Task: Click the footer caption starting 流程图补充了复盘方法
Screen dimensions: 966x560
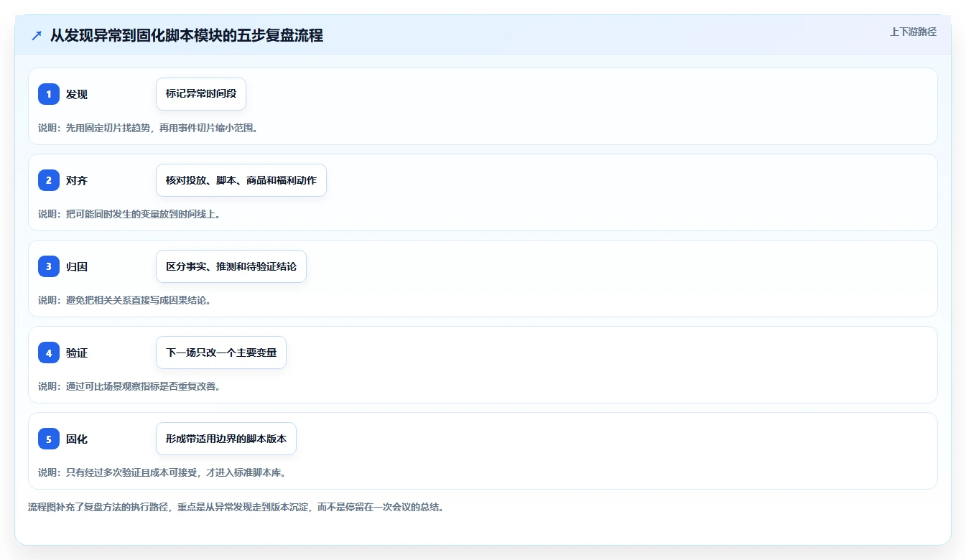Action: click(236, 507)
